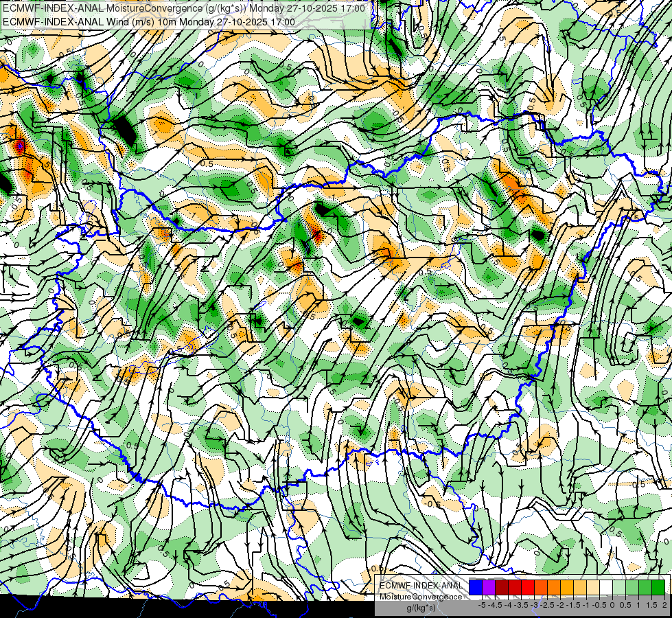Select the dark maroon legend swatch right of purple

click(502, 587)
